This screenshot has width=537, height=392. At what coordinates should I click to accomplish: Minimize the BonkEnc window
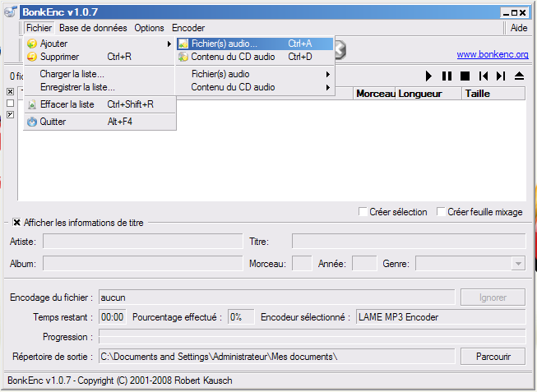point(506,13)
